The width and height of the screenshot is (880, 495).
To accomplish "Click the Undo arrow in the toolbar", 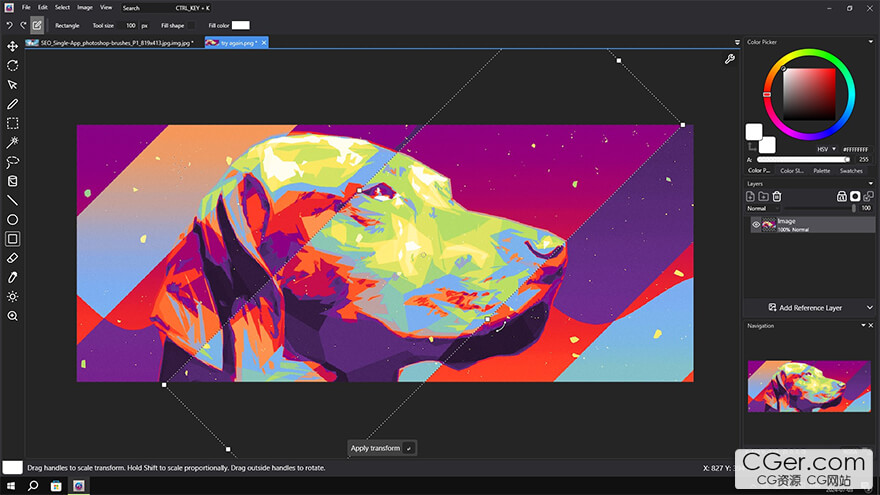I will tap(9, 25).
